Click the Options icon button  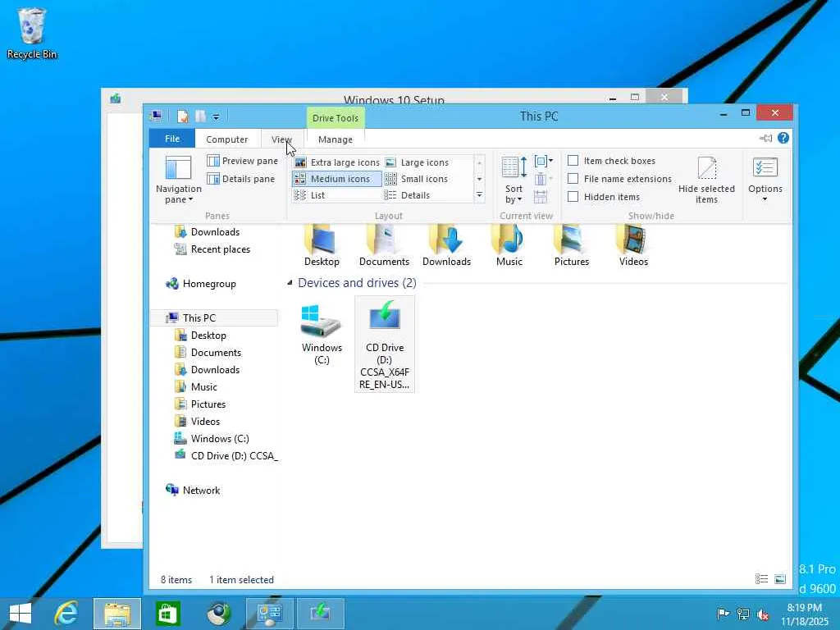pos(765,167)
